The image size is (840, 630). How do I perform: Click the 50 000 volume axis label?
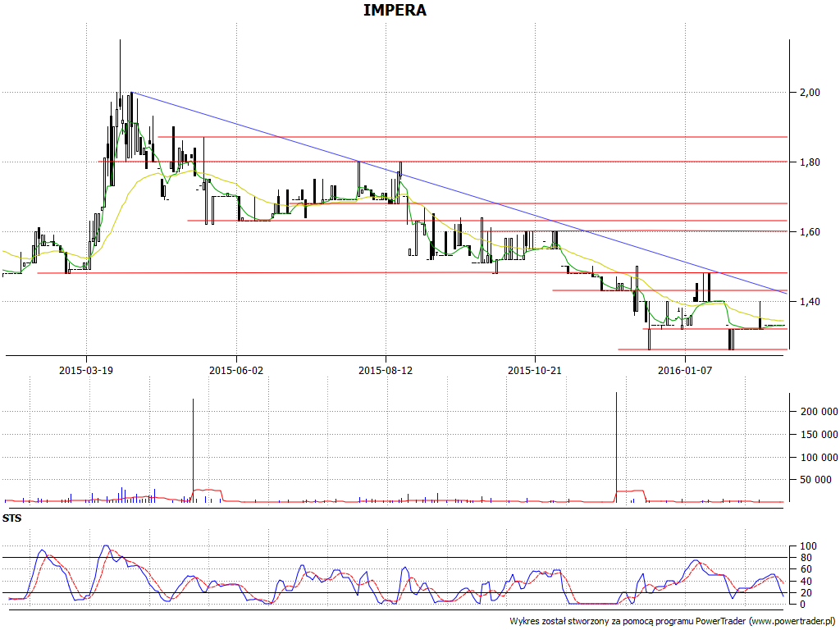pyautogui.click(x=816, y=479)
